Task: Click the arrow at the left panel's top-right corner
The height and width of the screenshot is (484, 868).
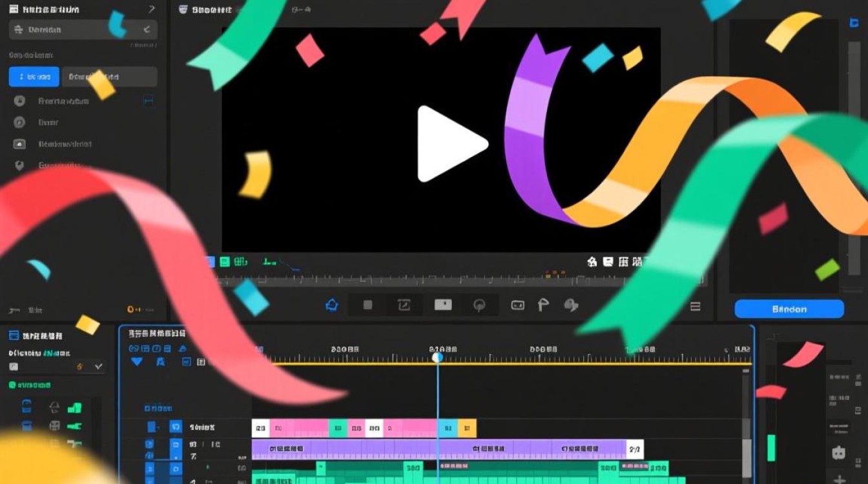Action: pos(151,9)
